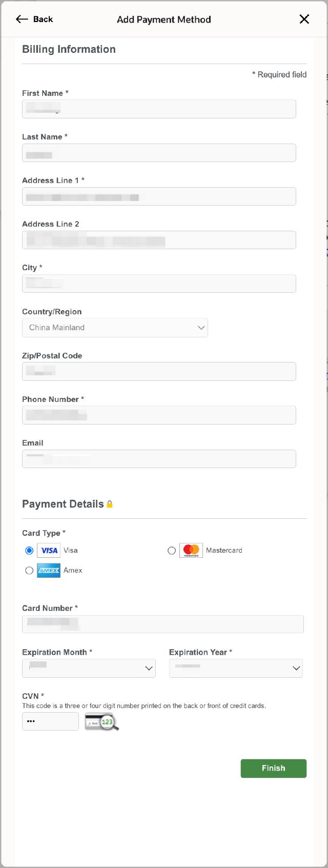328x868 pixels.
Task: Click the Country/Region dropdown chevron icon
Action: [201, 327]
